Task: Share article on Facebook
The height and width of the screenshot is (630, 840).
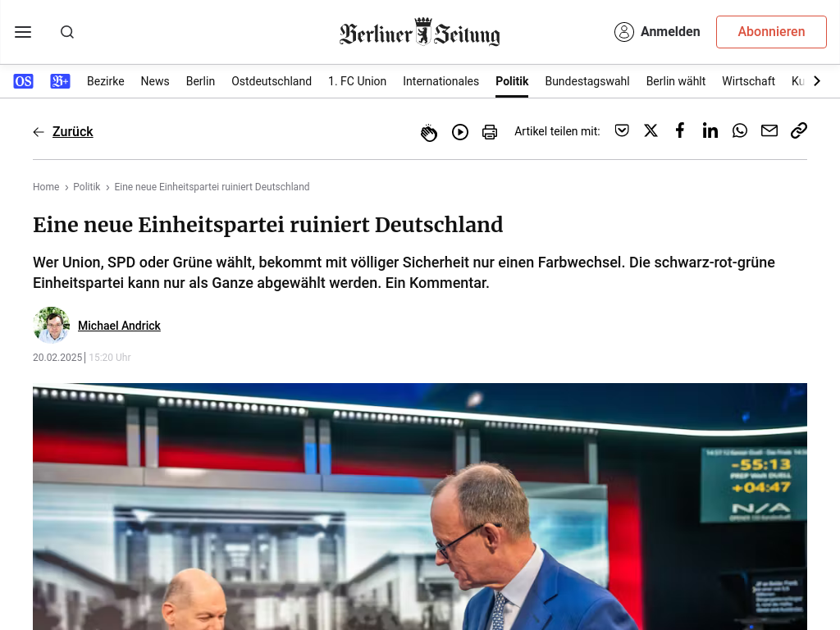Action: [680, 130]
